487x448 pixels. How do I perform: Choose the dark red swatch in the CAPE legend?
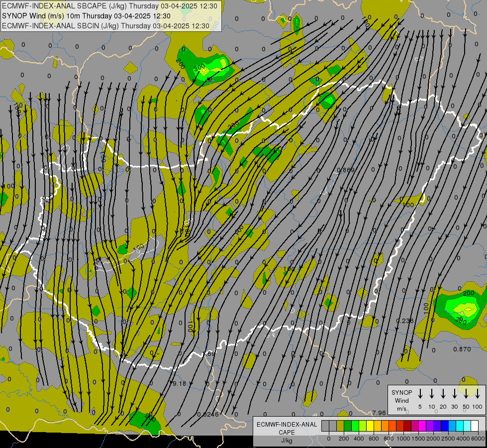tap(407, 426)
